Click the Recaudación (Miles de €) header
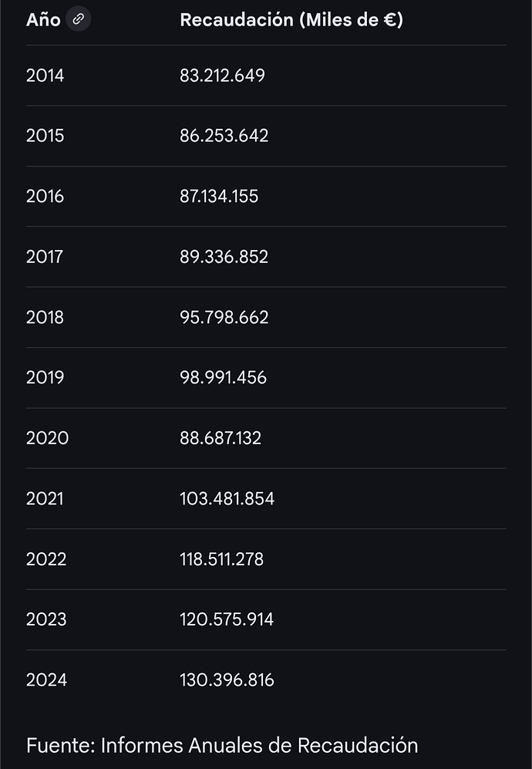532x769 pixels. tap(291, 20)
